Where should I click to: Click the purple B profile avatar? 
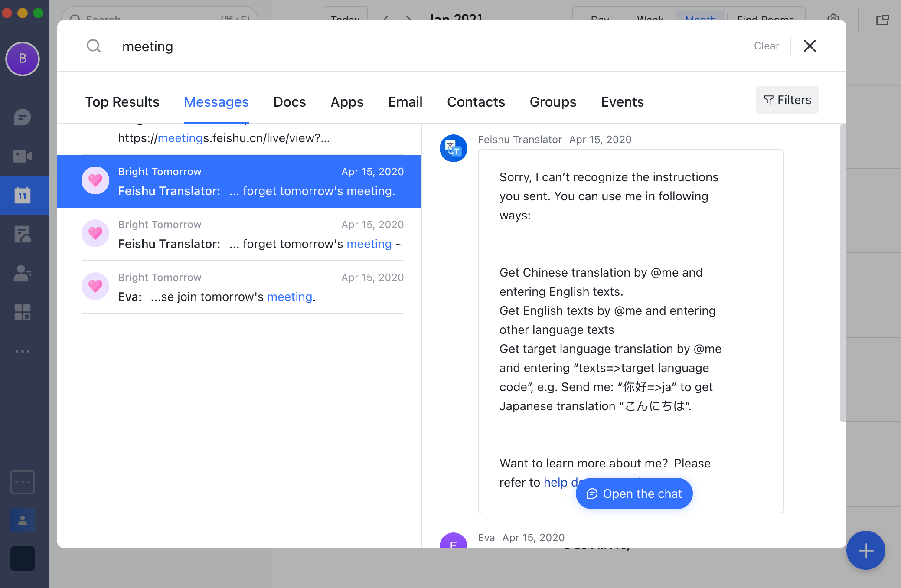click(23, 59)
